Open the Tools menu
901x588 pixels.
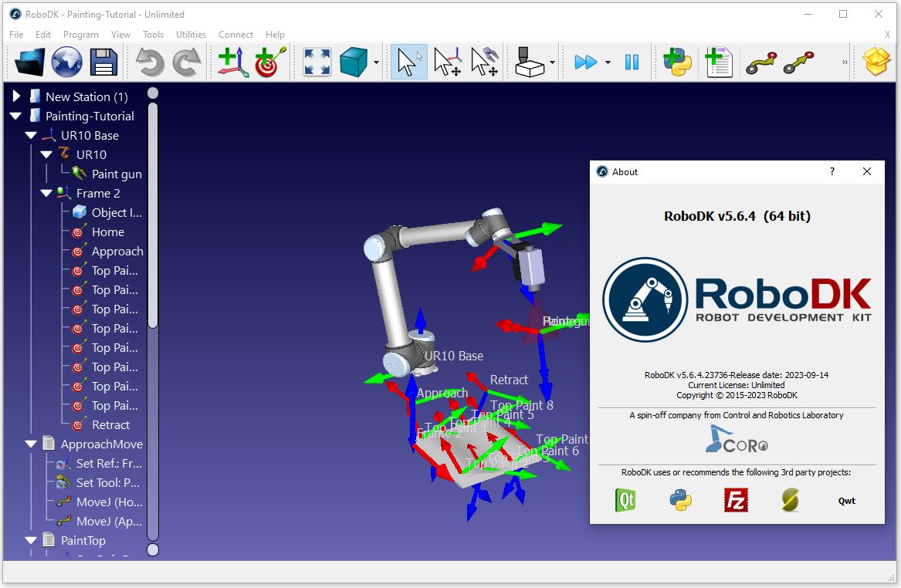154,35
